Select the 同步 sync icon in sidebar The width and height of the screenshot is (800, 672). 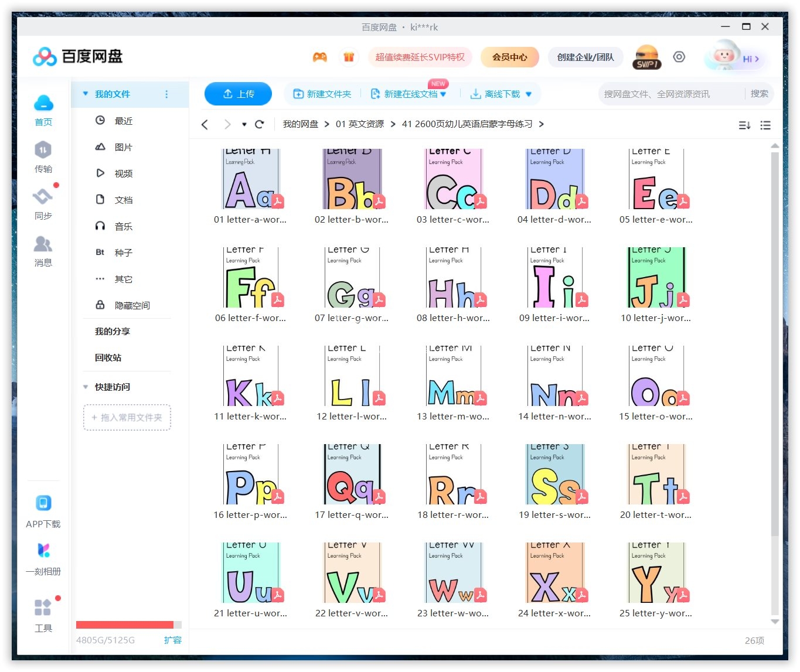(x=43, y=203)
